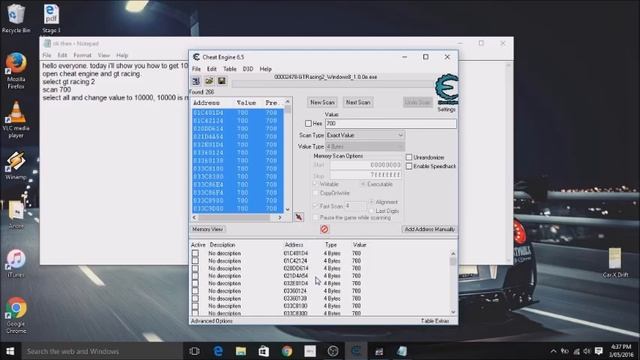Open the Windows Start menu
Image resolution: width=640 pixels, height=360 pixels.
pos(11,351)
